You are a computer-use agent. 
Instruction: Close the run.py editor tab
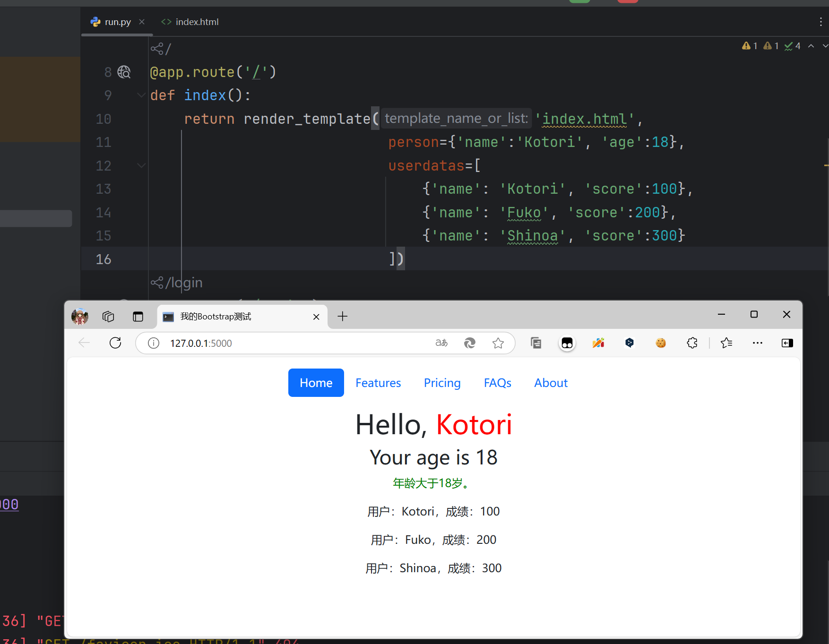click(142, 22)
